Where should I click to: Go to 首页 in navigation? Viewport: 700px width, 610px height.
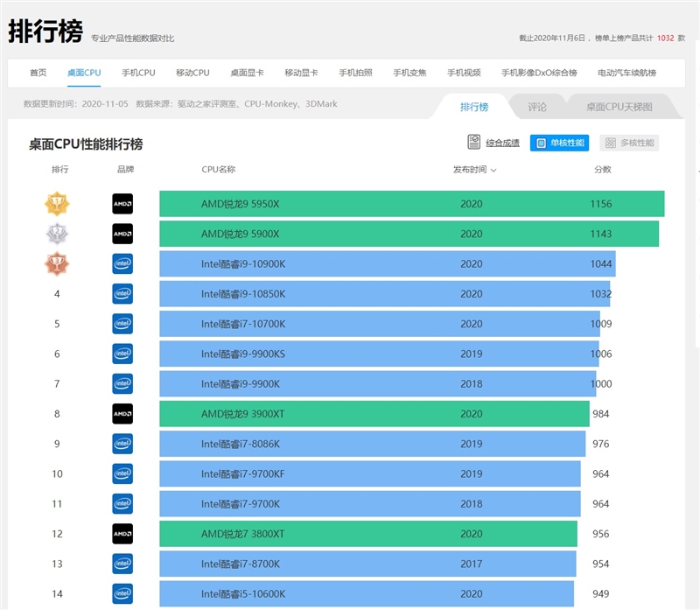pos(38,73)
